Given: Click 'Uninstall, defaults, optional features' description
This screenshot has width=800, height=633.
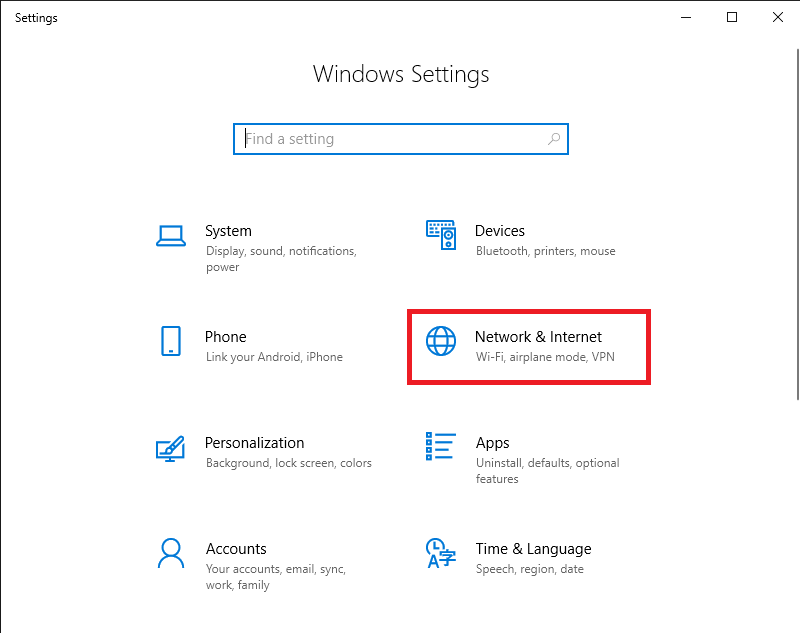Looking at the screenshot, I should click(547, 471).
